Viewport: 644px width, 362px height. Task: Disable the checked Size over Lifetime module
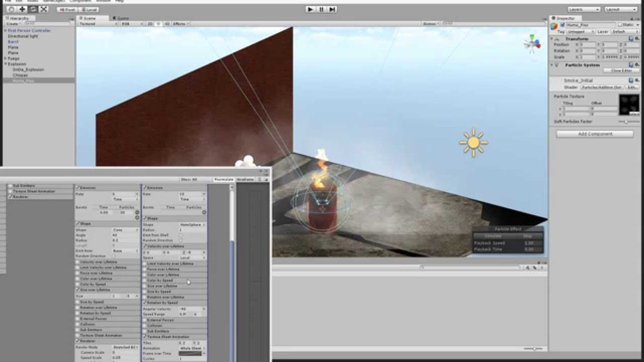point(77,290)
